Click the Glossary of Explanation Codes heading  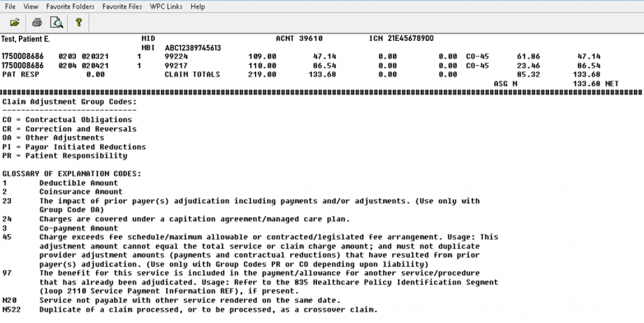[x=72, y=174]
